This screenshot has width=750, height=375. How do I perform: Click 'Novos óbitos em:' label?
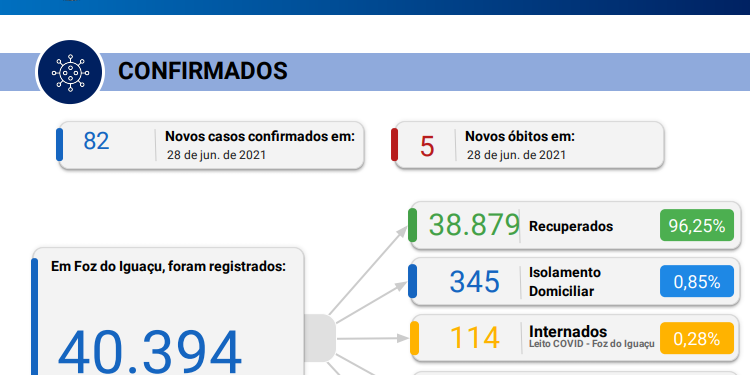click(x=519, y=136)
